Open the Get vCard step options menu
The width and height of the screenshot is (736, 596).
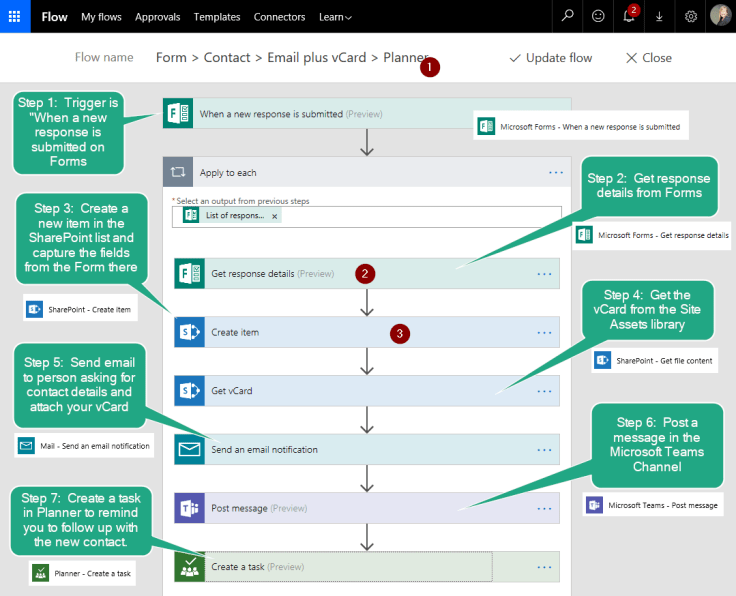[545, 391]
